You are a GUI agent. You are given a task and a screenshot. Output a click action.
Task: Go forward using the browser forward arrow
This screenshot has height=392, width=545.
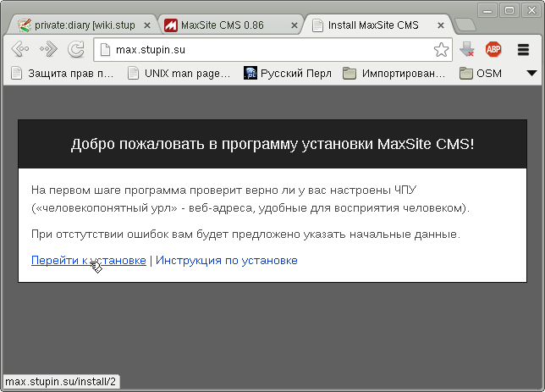pyautogui.click(x=49, y=49)
